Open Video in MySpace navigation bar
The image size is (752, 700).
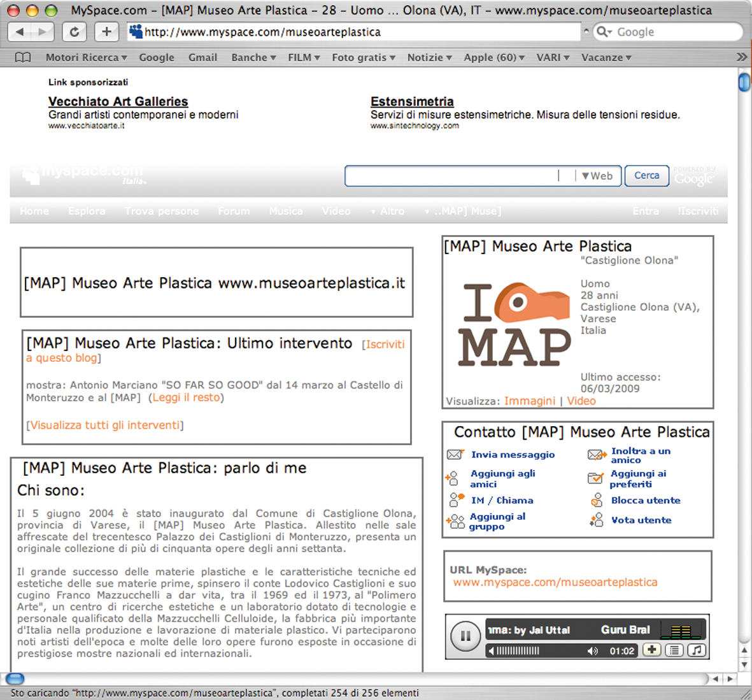336,211
